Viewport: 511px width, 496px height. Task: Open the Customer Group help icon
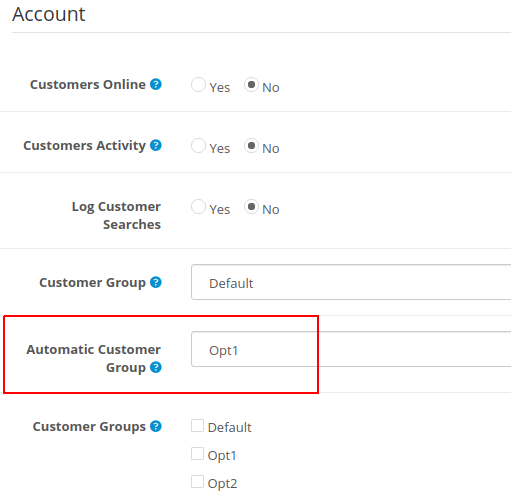(x=156, y=282)
